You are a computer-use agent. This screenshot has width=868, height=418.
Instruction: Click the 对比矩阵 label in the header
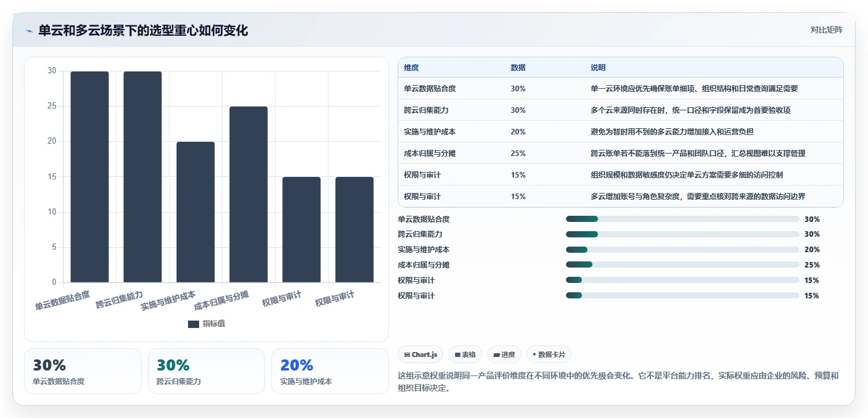coord(826,30)
